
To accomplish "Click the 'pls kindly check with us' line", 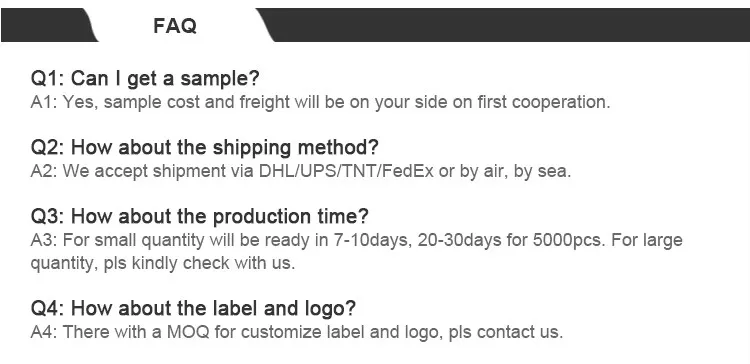I will pos(163,263).
